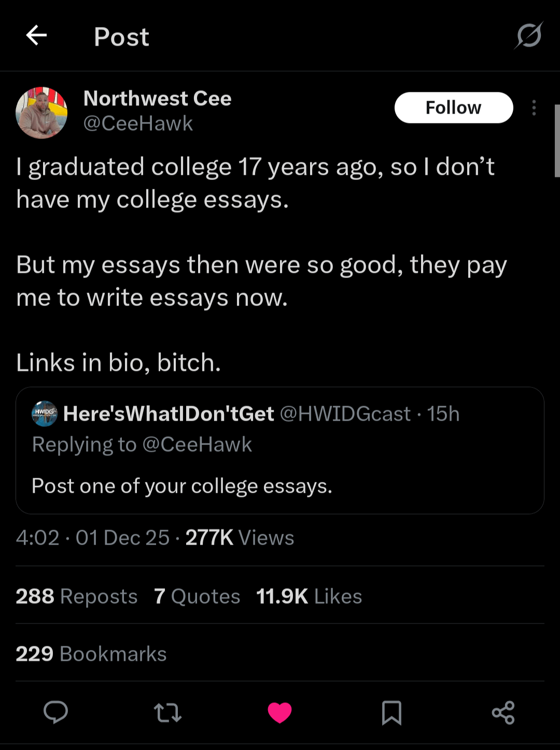Open the three-dot more options menu
This screenshot has width=560, height=750.
[x=534, y=108]
